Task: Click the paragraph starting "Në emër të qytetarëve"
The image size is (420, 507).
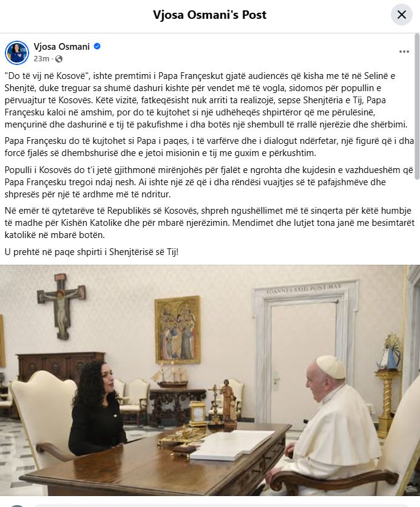Action: click(209, 223)
